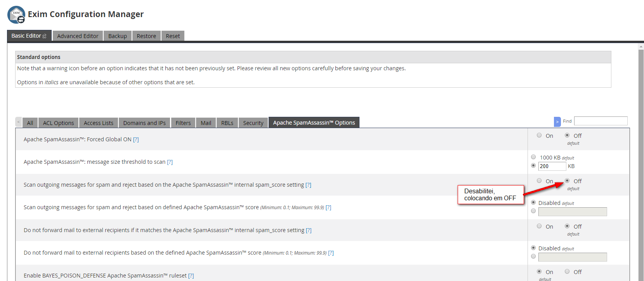Turn On BAYES_POISON_DEFENSE ruleset

(539, 272)
